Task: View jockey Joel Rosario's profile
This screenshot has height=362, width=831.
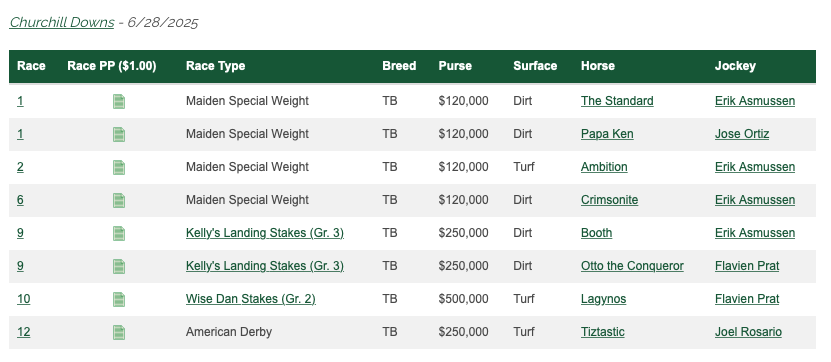Action: coord(748,332)
